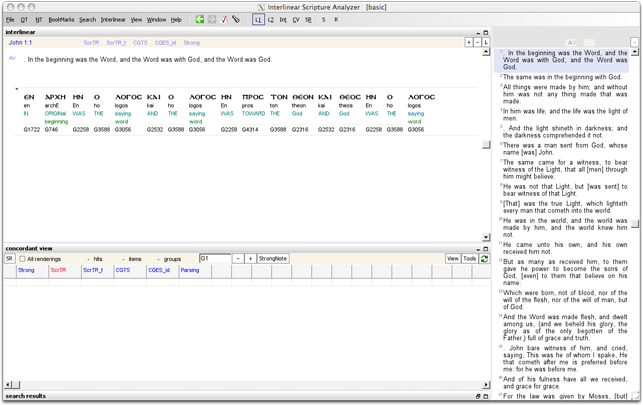This screenshot has height=405, width=643.
Task: Click the plus stepper beside G1 field
Action: (x=250, y=258)
